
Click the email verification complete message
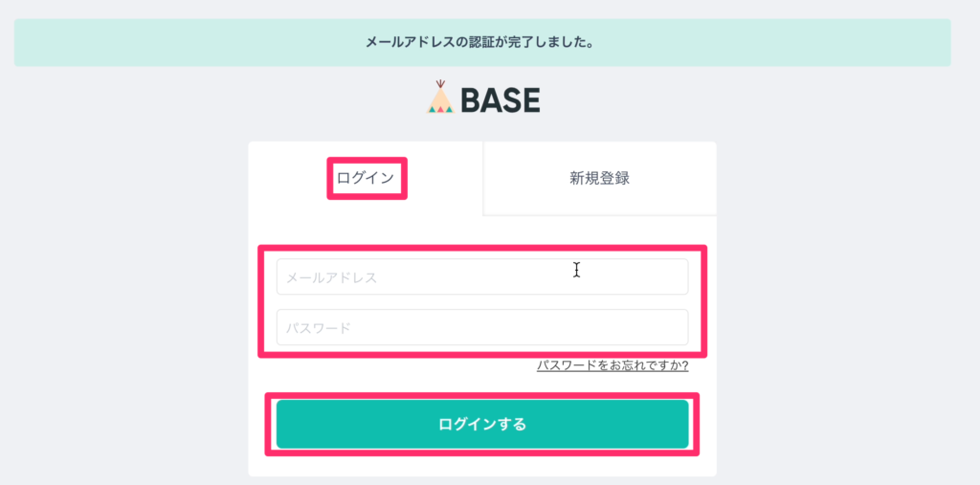coord(481,43)
